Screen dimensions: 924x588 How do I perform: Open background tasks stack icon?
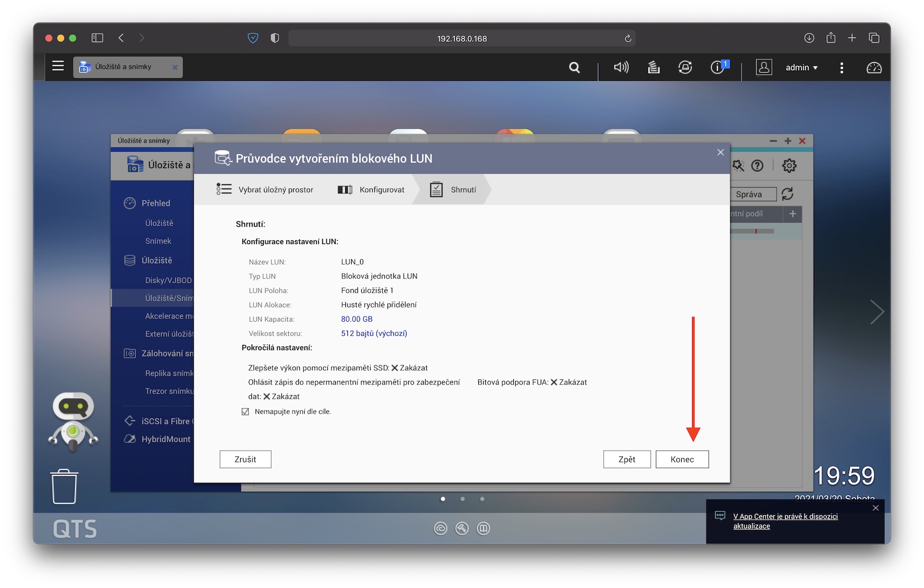654,67
